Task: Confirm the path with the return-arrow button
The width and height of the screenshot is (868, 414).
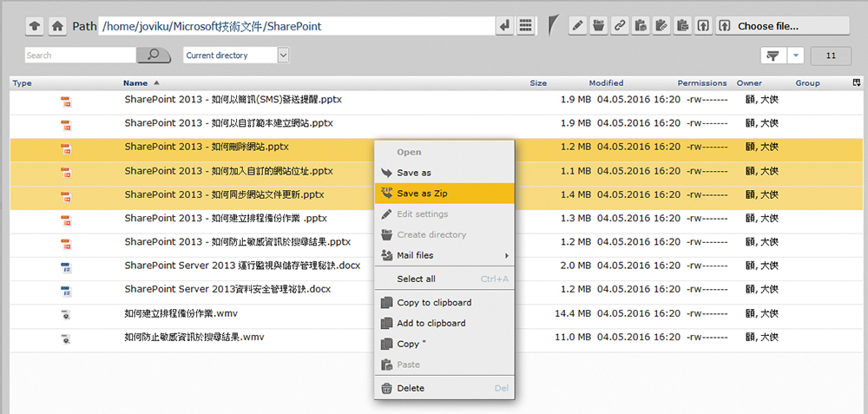Action: (505, 26)
